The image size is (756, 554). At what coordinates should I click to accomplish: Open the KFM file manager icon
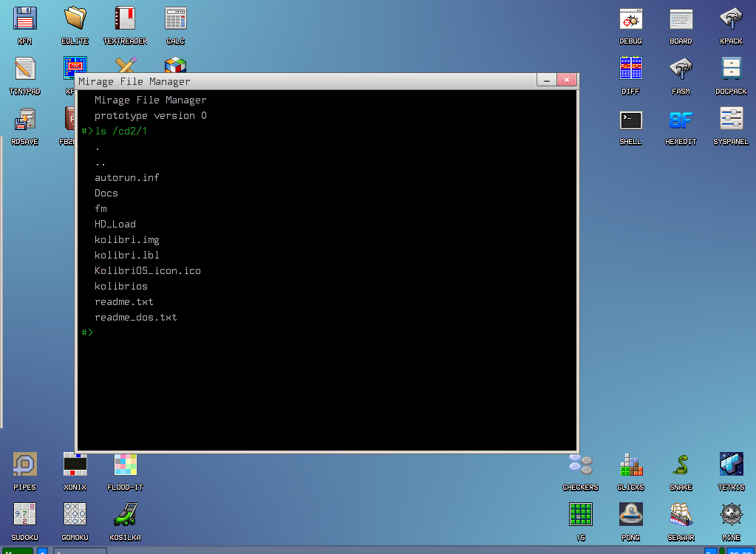(x=25, y=18)
